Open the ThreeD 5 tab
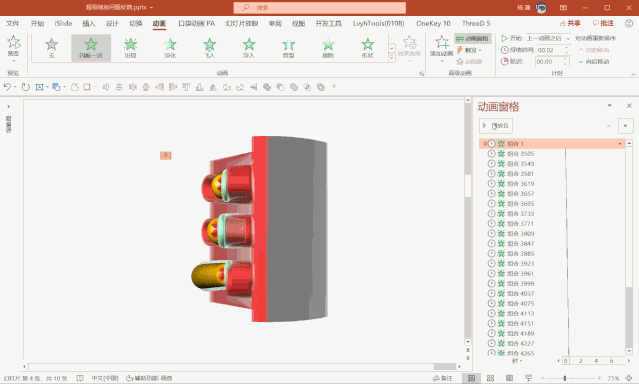Viewport: 639px width, 384px height. [x=476, y=24]
